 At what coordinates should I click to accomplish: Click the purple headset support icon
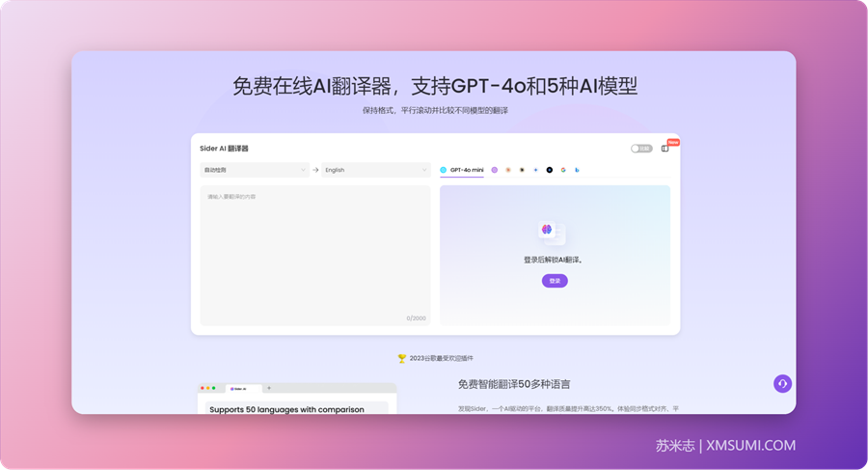(782, 383)
